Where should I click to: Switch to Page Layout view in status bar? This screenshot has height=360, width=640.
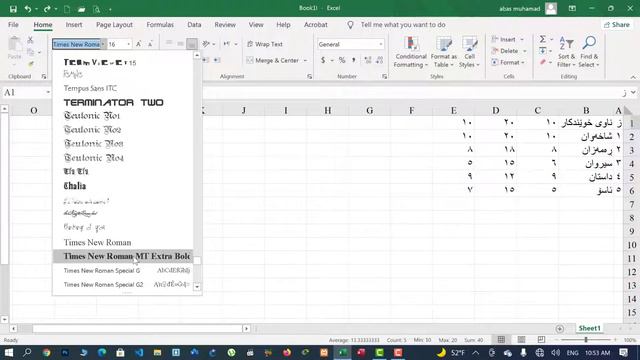(x=521, y=340)
